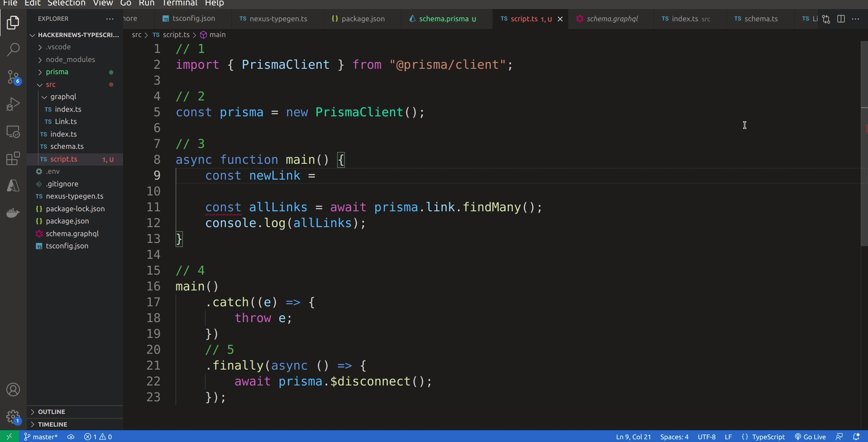Collapse the HACKERNEWS-TYPESCRIPT root folder
This screenshot has width=868, height=442.
click(75, 35)
